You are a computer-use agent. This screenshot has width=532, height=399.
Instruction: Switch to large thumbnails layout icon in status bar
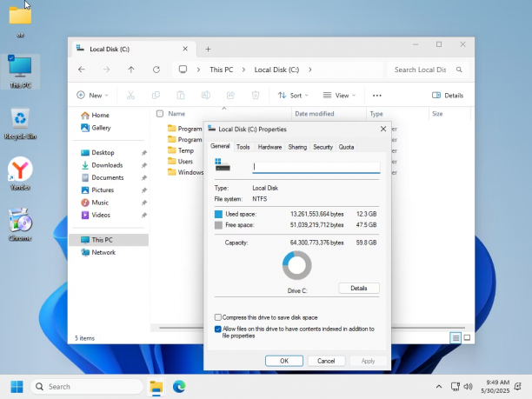[467, 337]
